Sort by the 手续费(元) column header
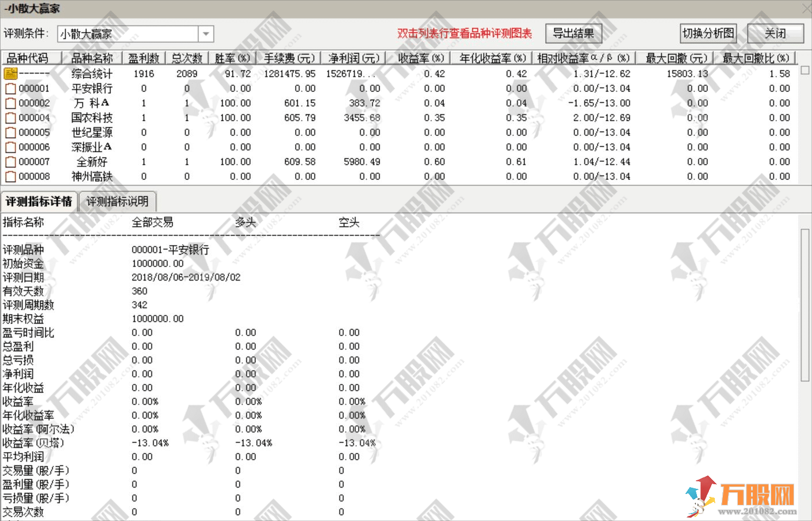Viewport: 812px width, 521px height. 289,58
